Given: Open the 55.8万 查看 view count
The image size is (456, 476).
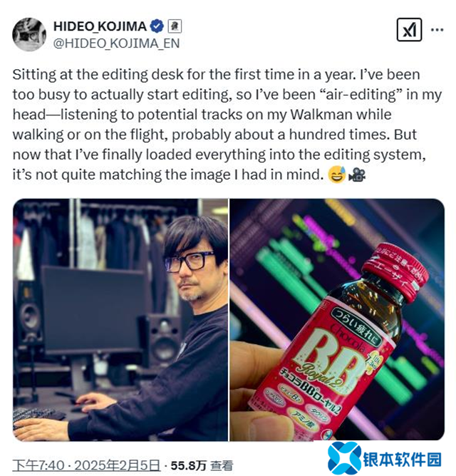Looking at the screenshot, I should (x=202, y=465).
